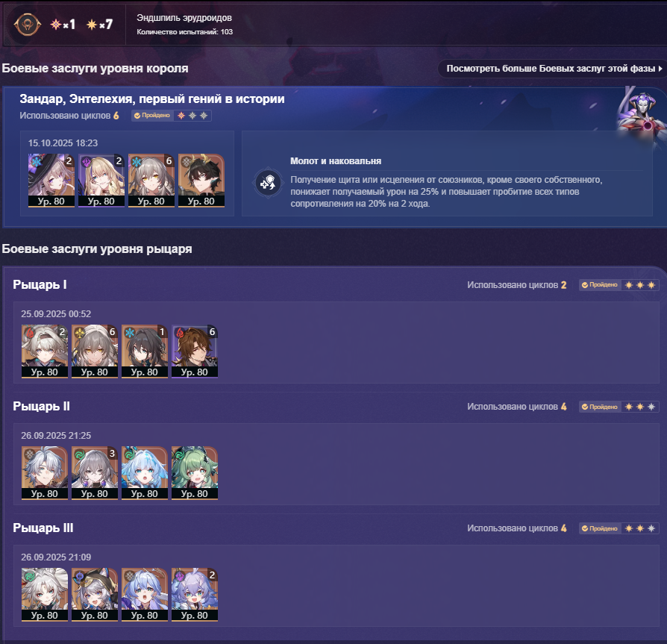Click the green-haired character in Knight II
This screenshot has width=667, height=644.
click(195, 472)
